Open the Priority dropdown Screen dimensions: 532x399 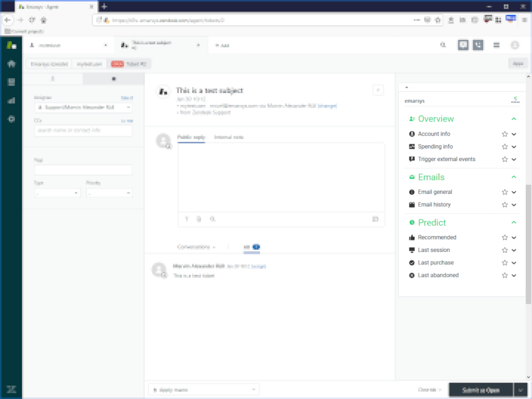pos(109,193)
